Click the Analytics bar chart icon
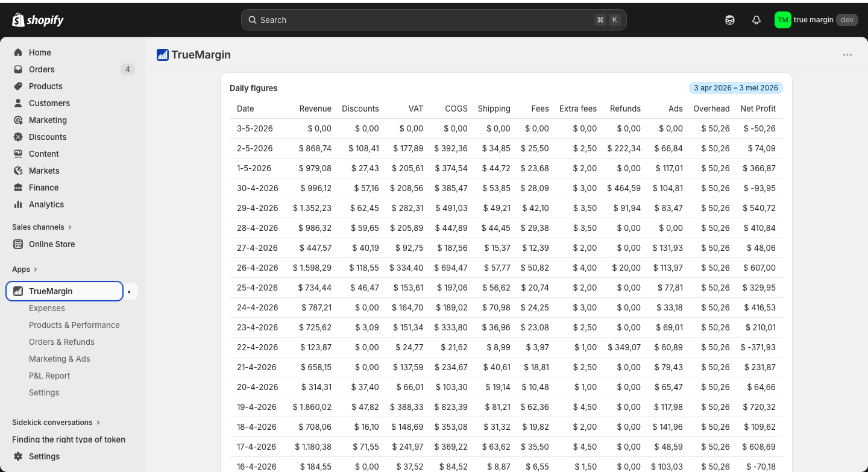 [x=18, y=204]
